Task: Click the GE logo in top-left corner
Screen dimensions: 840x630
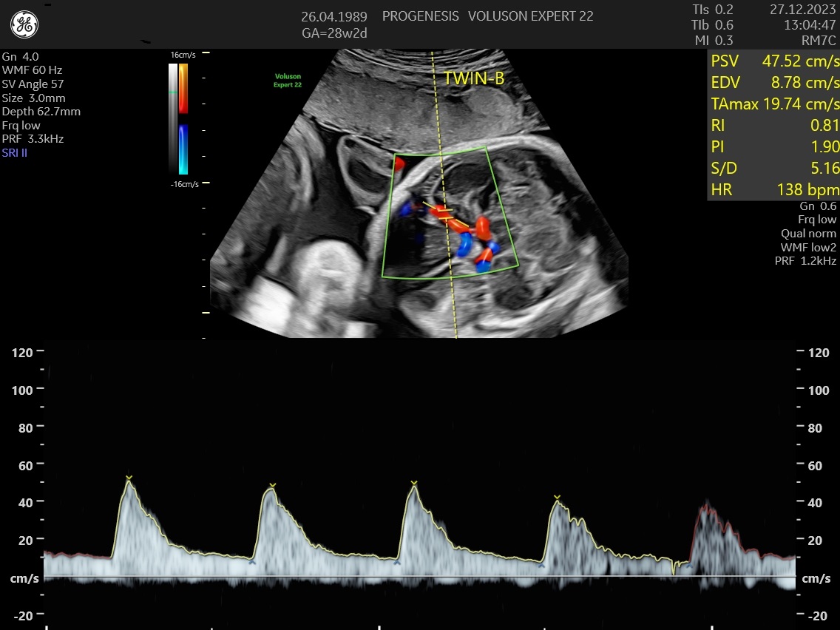Action: (x=24, y=25)
